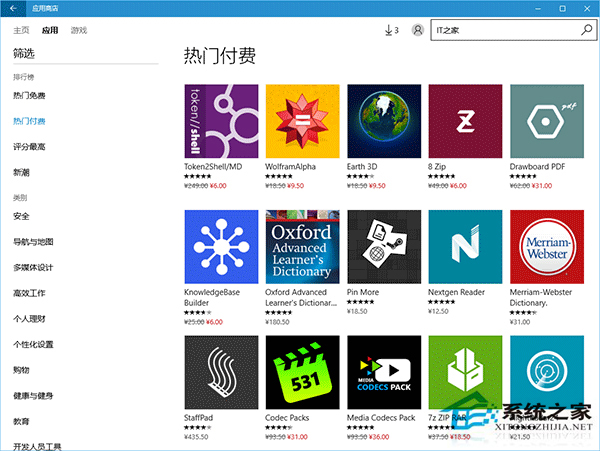Choose the 健康与健身 category
The height and width of the screenshot is (451, 600).
click(x=33, y=396)
